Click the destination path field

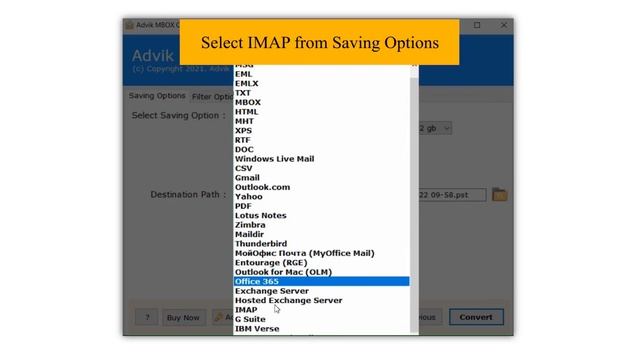452,195
